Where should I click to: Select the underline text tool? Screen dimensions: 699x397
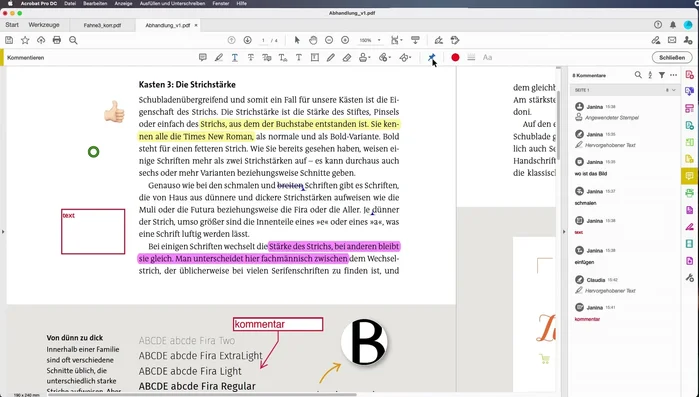click(234, 57)
